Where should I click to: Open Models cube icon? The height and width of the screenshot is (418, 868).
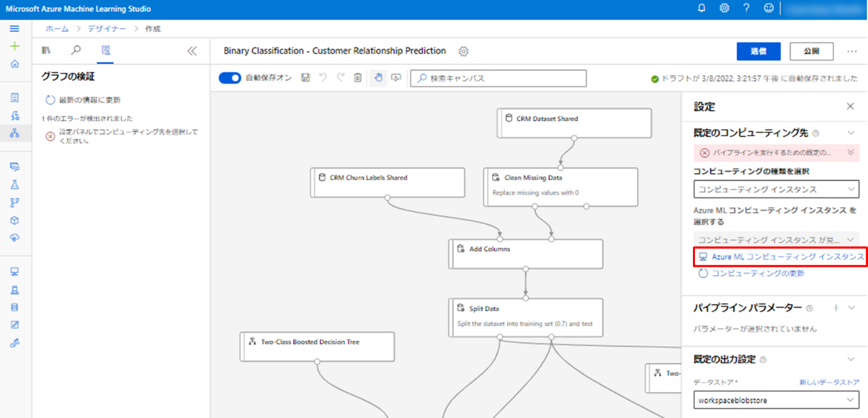coord(15,220)
